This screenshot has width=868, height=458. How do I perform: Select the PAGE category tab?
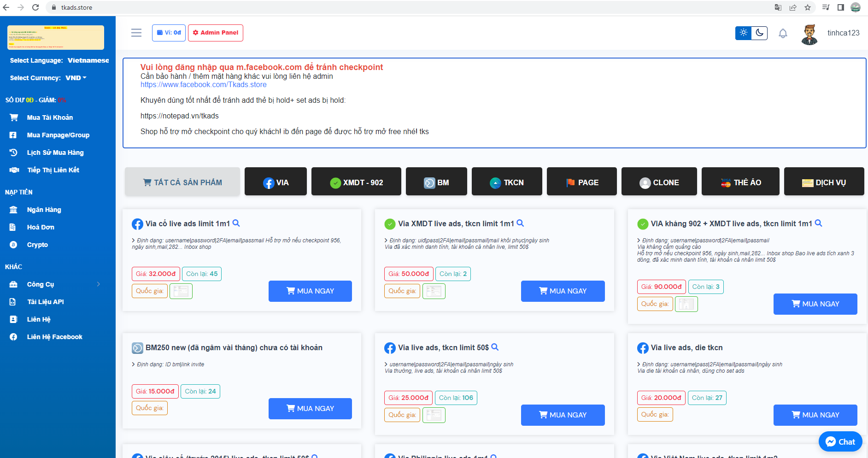click(582, 182)
